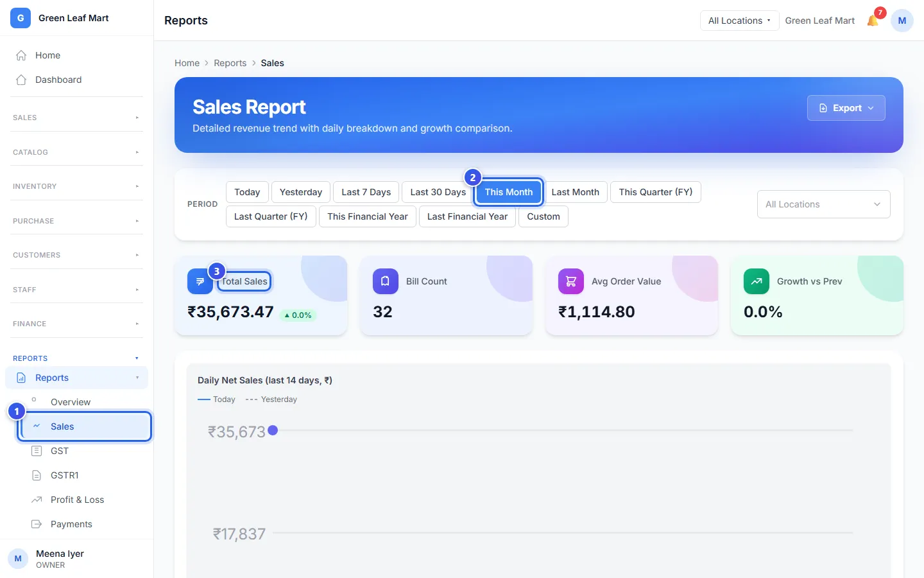Click the Reports document icon in sidebar
This screenshot has width=924, height=578.
point(21,378)
